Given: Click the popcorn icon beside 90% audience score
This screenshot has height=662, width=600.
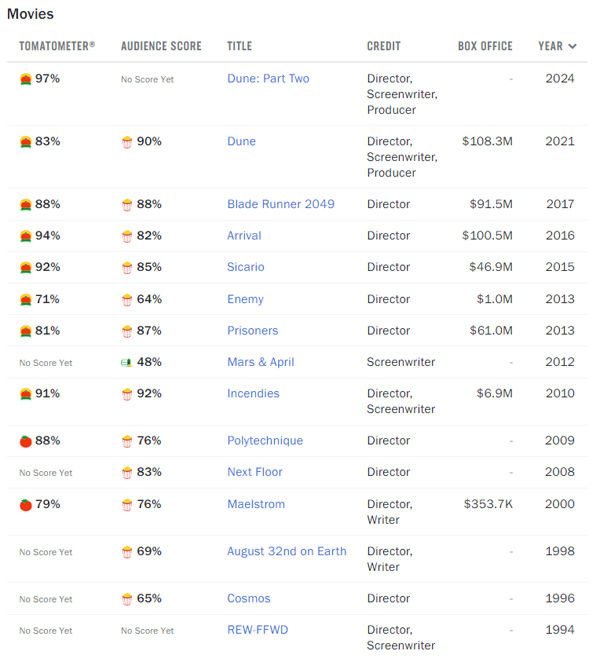Looking at the screenshot, I should coord(127,142).
